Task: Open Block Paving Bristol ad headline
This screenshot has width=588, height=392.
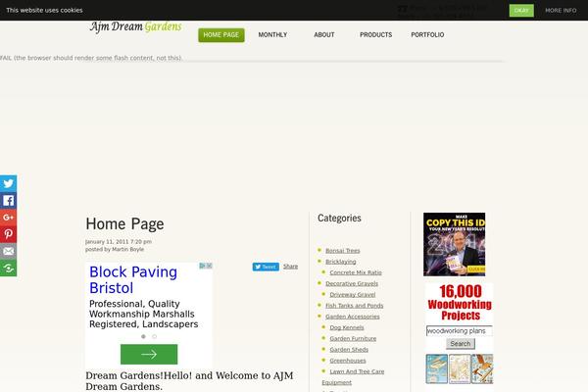Action: (133, 280)
